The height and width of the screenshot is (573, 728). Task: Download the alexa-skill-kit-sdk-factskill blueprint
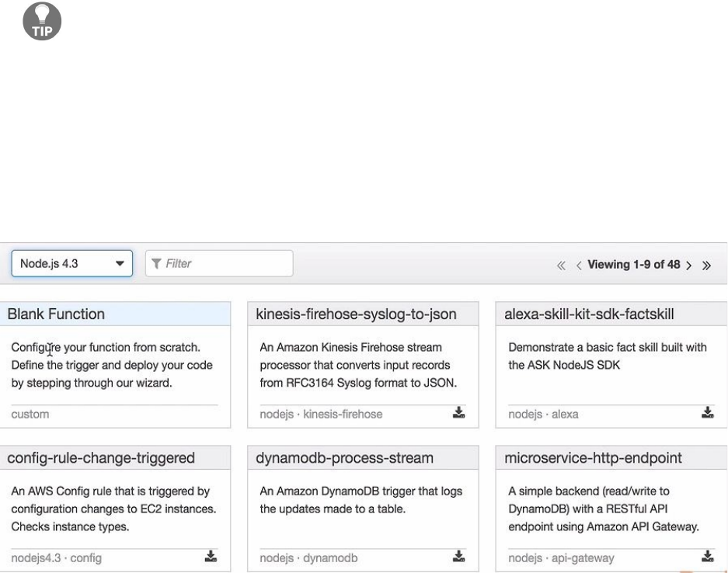click(x=708, y=412)
